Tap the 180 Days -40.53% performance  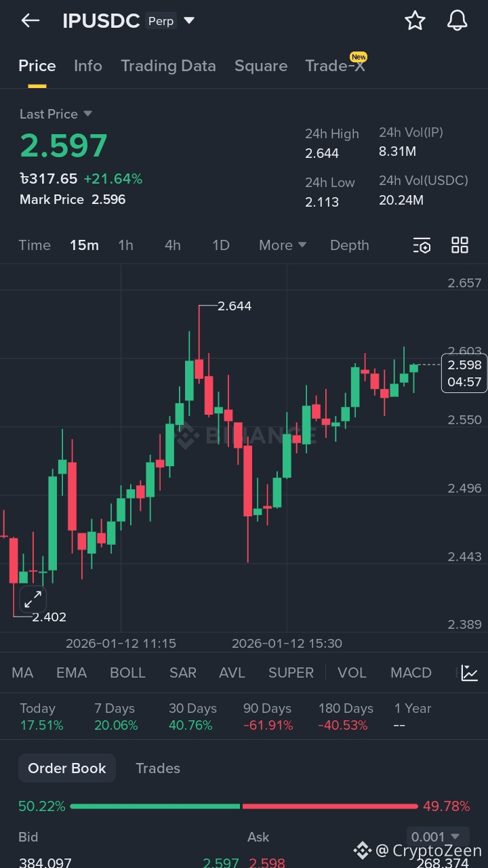point(346,717)
